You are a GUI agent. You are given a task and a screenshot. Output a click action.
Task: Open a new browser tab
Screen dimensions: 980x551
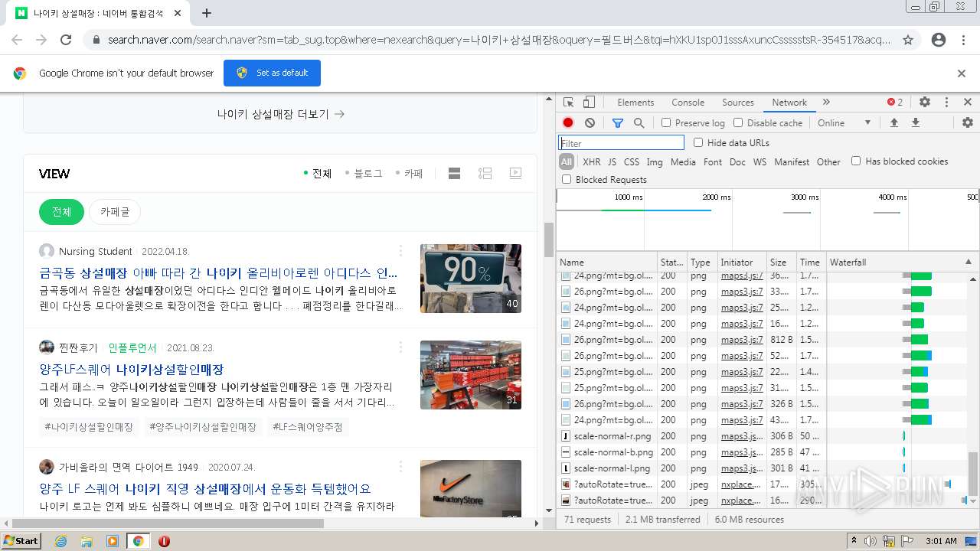(x=207, y=13)
